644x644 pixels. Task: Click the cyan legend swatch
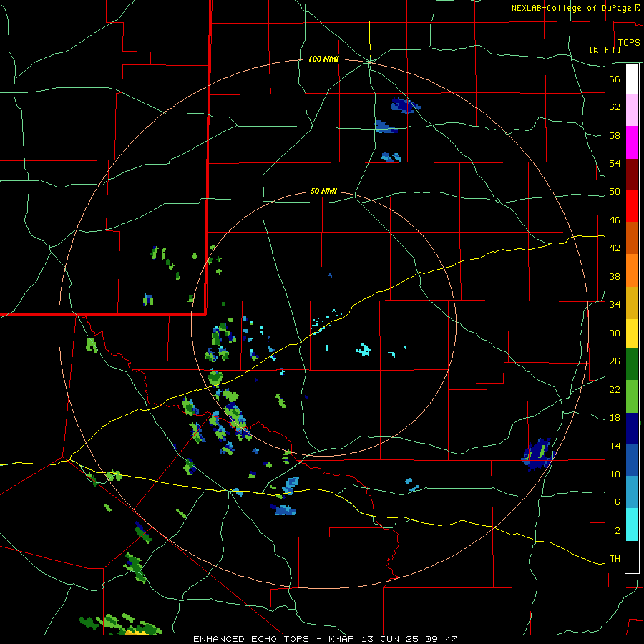coord(632,525)
